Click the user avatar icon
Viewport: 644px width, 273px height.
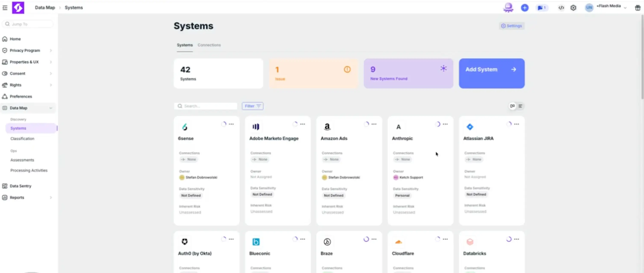[x=589, y=8]
